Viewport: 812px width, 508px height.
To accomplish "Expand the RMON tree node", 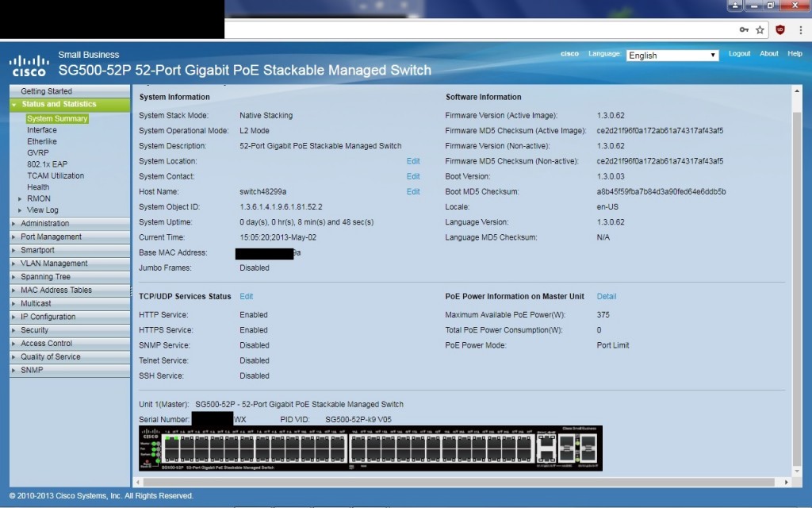I will point(20,198).
